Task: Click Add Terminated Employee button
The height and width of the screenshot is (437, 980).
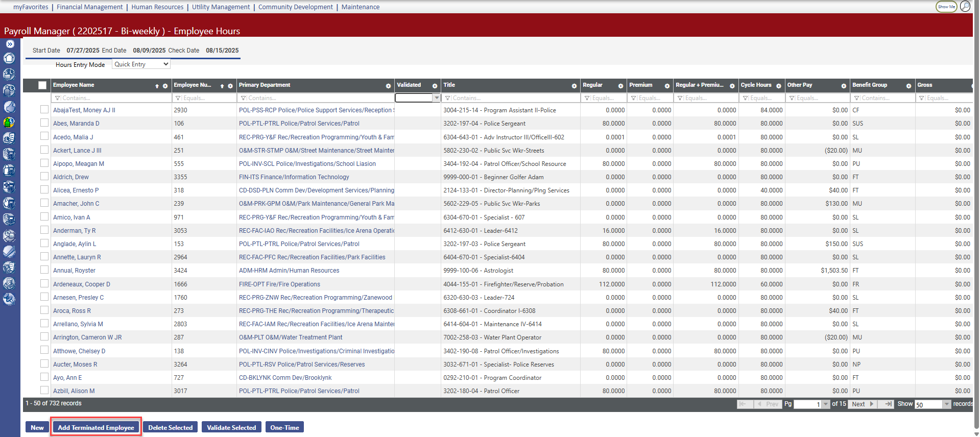Action: click(96, 427)
